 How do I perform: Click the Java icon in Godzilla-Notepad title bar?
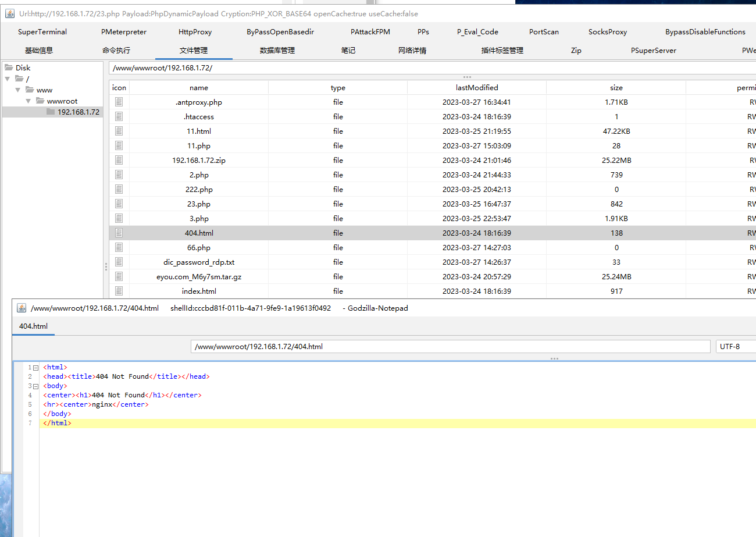(x=22, y=308)
